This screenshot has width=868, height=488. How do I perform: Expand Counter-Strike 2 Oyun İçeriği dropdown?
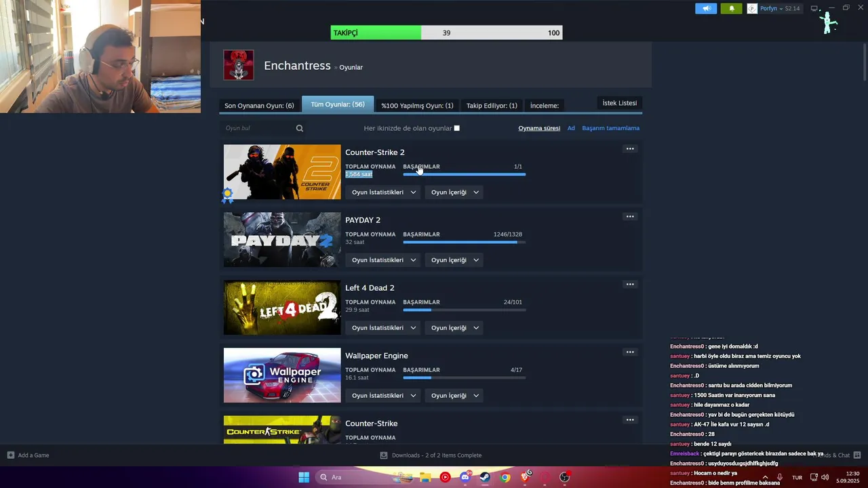[x=455, y=192]
